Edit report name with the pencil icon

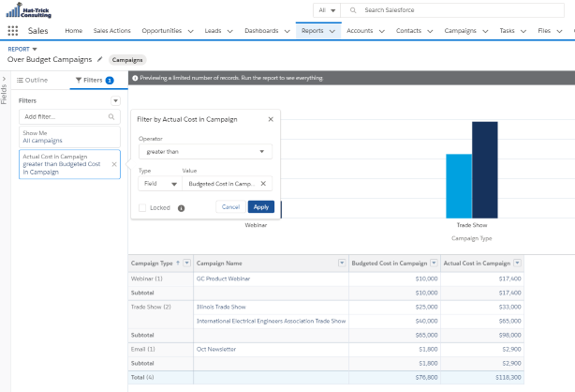tap(100, 59)
